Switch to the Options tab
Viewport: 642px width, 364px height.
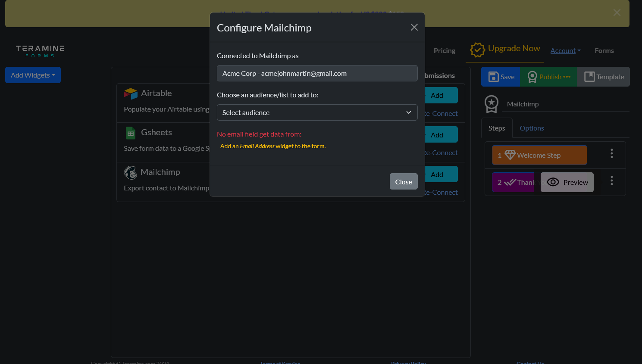532,128
